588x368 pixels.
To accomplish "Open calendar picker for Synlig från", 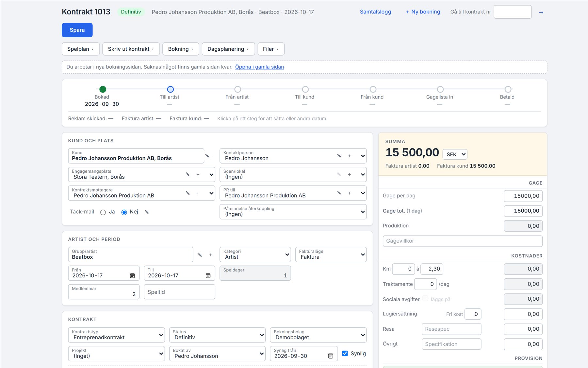I will click(331, 356).
